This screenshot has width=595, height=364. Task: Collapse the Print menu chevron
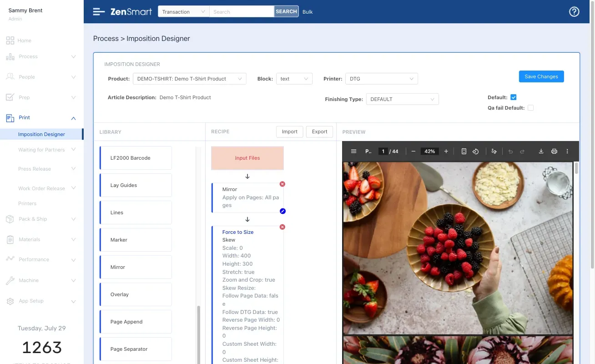click(x=74, y=118)
